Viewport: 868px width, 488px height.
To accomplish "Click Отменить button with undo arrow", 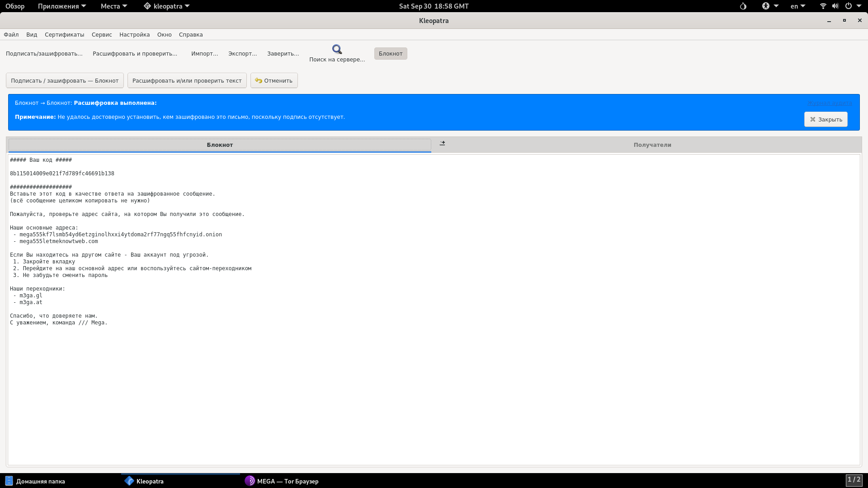I will click(x=274, y=80).
